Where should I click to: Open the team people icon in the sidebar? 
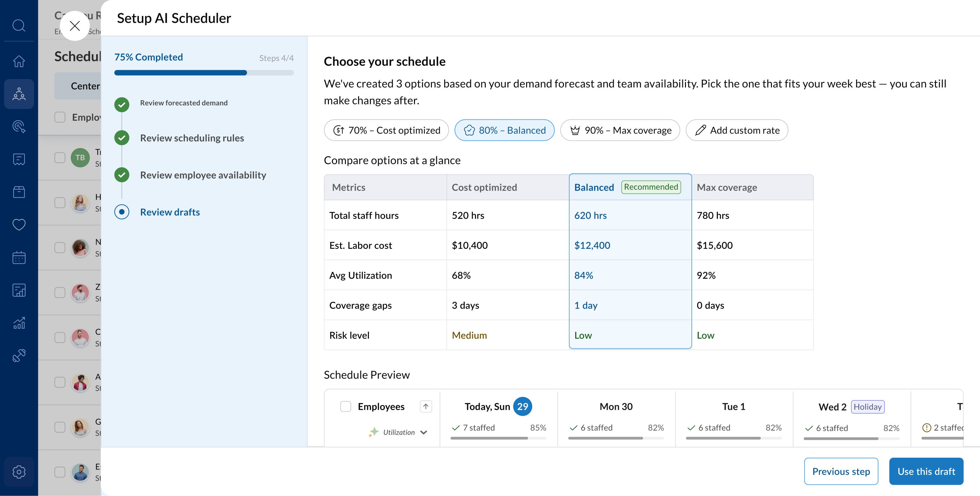tap(19, 94)
